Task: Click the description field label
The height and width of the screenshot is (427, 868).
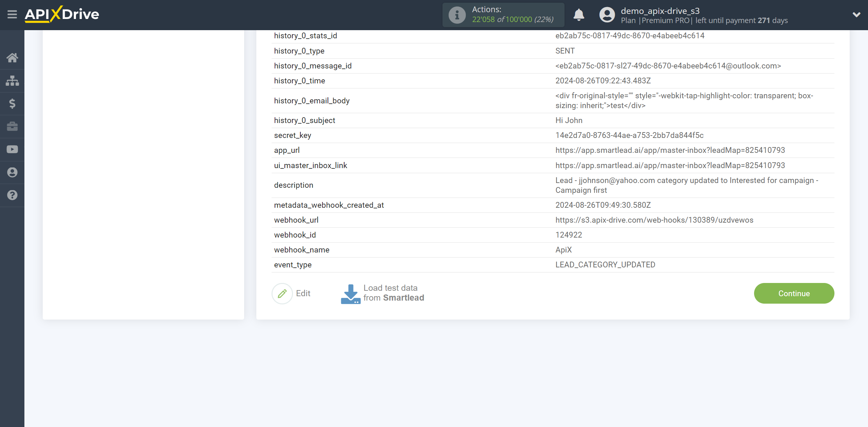Action: point(293,185)
